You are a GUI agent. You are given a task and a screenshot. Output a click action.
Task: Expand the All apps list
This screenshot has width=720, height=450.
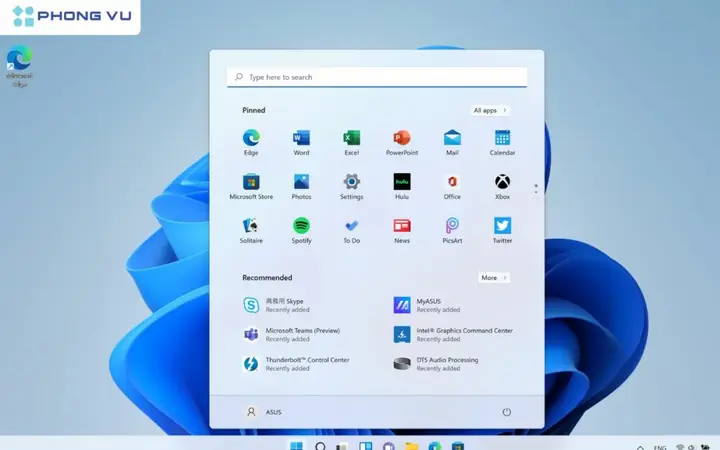489,110
